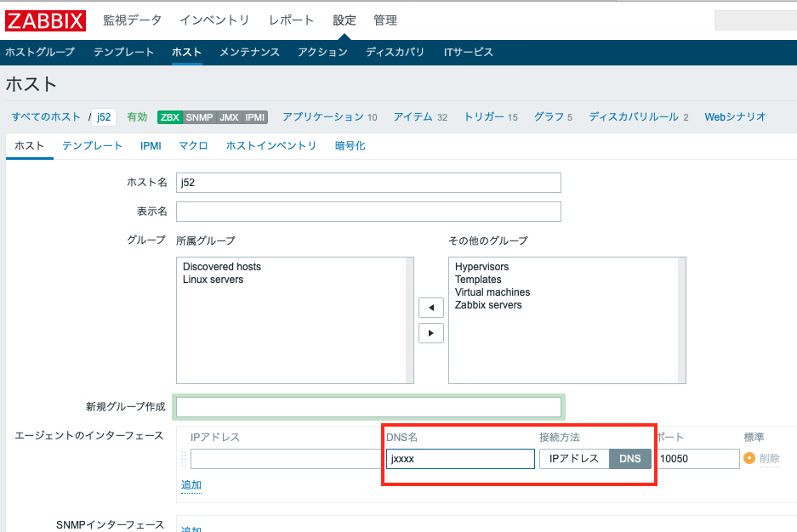Open the 監視データ top menu
797x532 pixels.
click(132, 20)
